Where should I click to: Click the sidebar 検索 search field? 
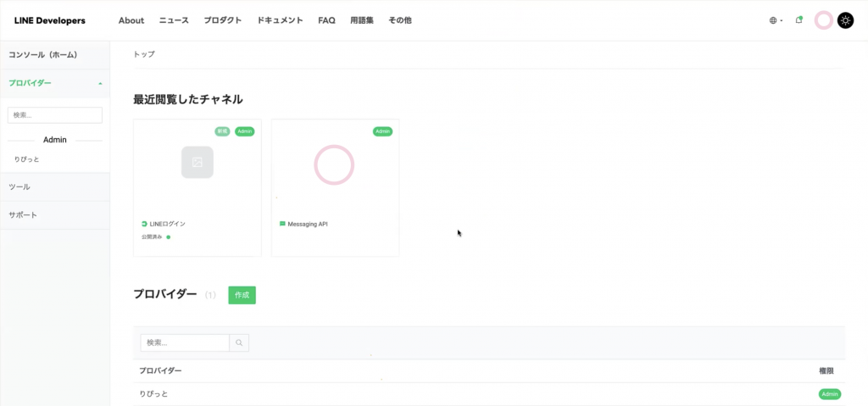pos(54,114)
